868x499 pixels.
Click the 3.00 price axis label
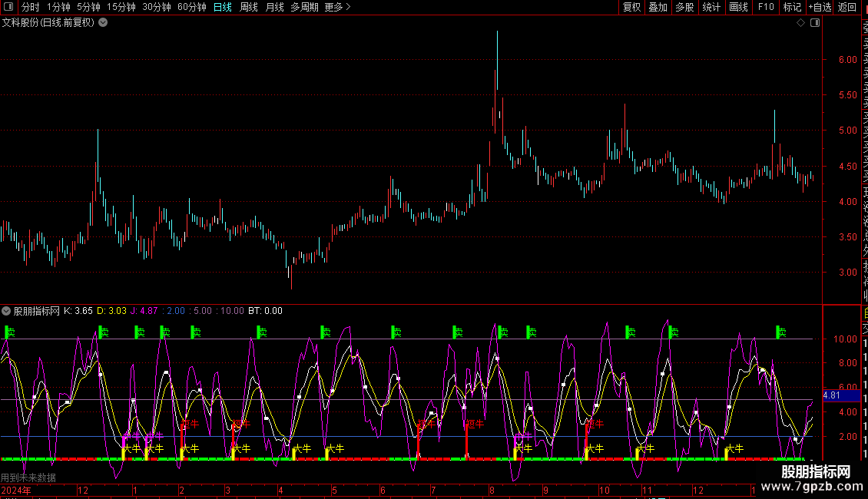coord(847,273)
